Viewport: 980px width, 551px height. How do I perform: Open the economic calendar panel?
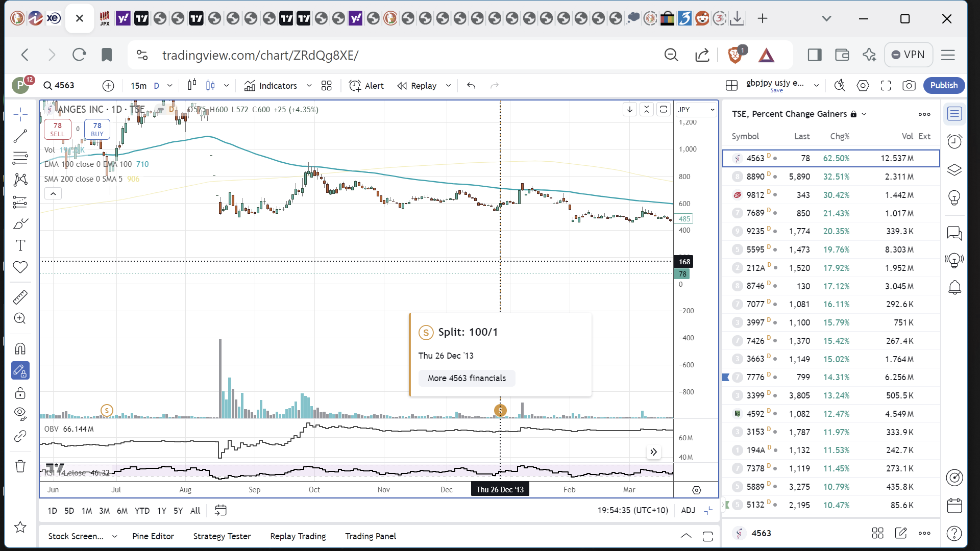click(x=954, y=506)
